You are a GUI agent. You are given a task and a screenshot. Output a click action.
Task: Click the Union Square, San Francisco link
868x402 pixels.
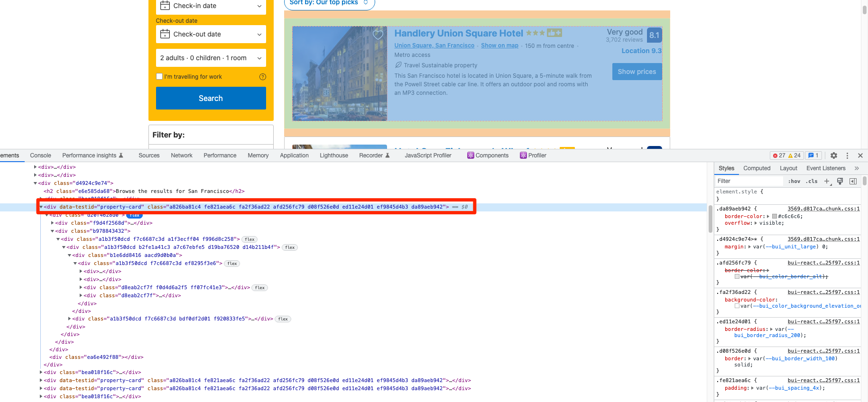coord(434,46)
